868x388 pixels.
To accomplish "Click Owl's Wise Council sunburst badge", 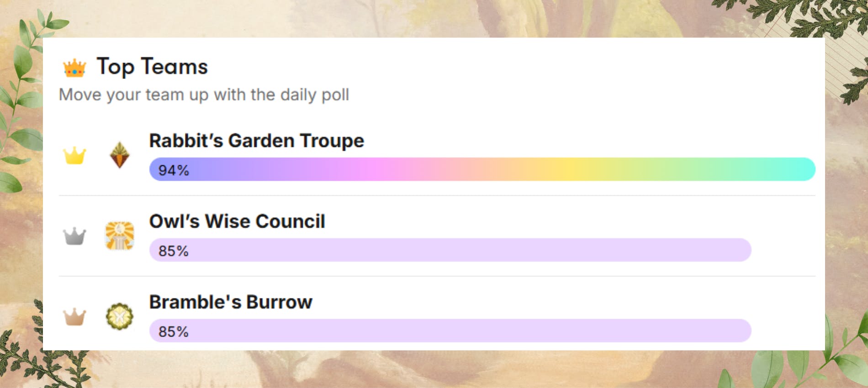I will 120,236.
